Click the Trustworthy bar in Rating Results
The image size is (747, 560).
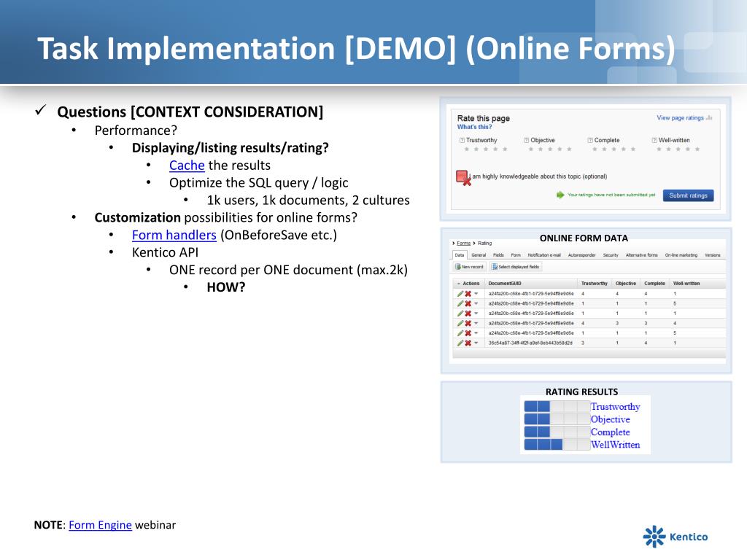click(557, 407)
